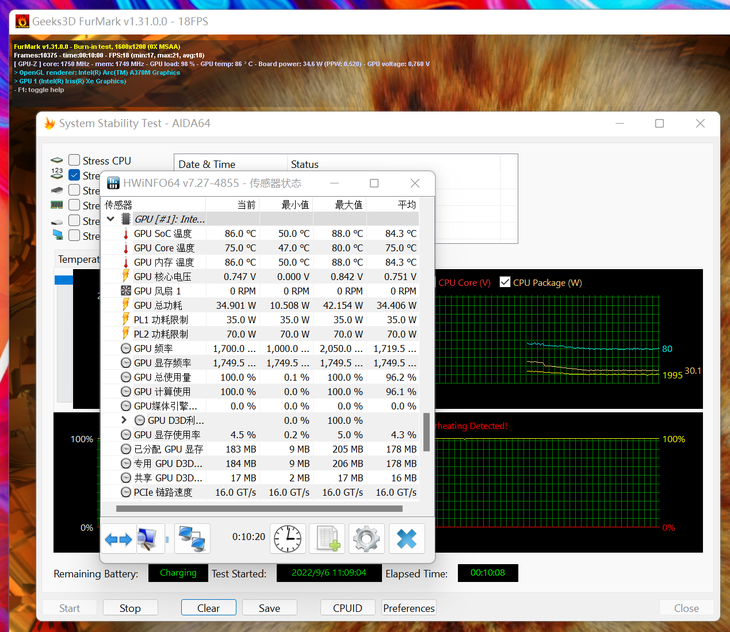Click the GPU stress monitor icon in AIDA64

pos(58,235)
